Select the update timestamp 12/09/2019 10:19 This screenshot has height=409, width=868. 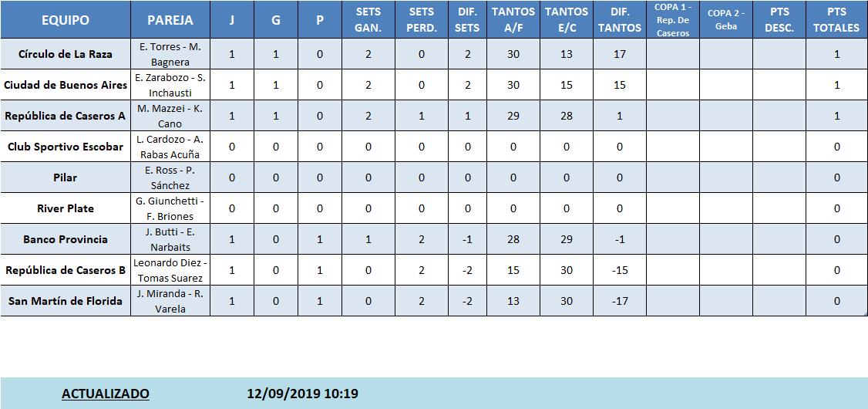click(302, 394)
